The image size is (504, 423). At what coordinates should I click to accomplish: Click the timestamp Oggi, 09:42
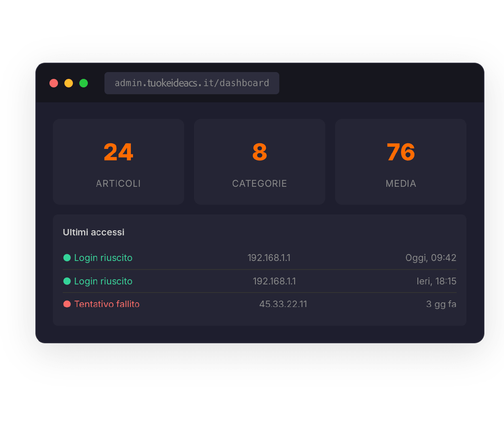click(x=431, y=258)
